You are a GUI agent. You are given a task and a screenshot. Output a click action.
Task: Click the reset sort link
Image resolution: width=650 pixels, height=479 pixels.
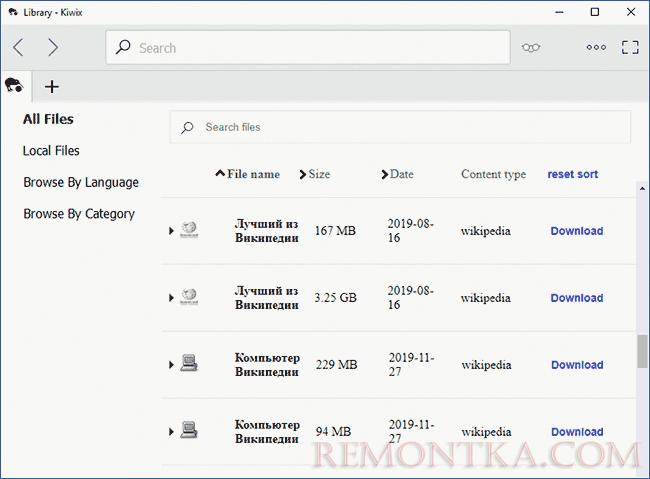(572, 174)
